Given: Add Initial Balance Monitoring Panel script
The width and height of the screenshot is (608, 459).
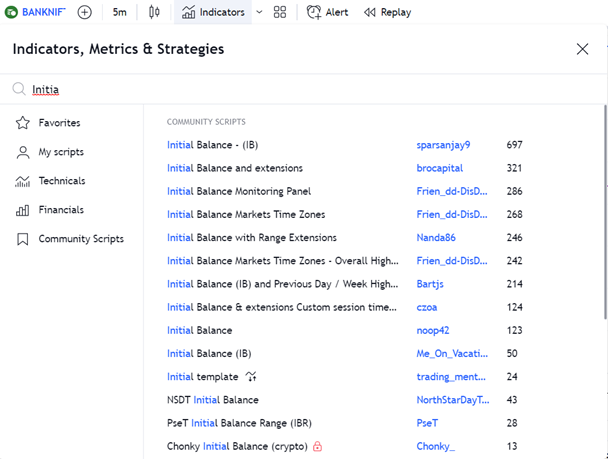Looking at the screenshot, I should tap(239, 191).
